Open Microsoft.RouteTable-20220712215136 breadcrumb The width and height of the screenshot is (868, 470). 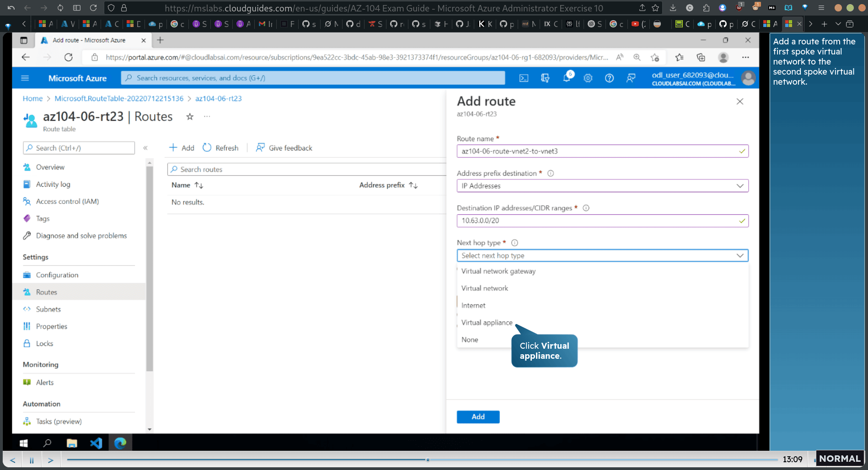[x=119, y=98]
